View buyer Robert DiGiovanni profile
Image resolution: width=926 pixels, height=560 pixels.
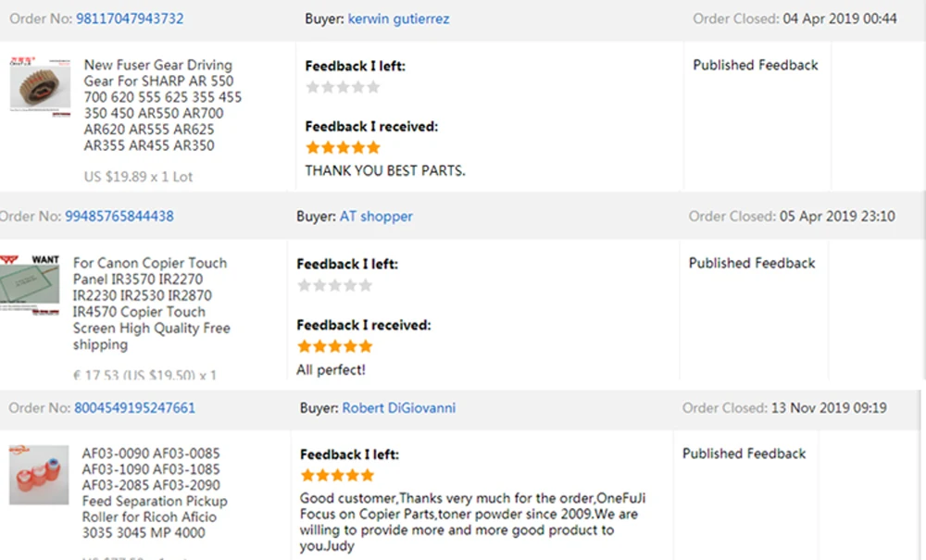coord(398,408)
